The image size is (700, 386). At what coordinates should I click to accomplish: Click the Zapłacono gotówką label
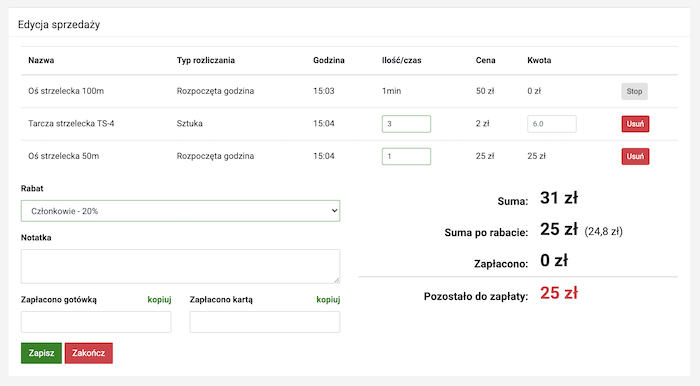click(59, 299)
